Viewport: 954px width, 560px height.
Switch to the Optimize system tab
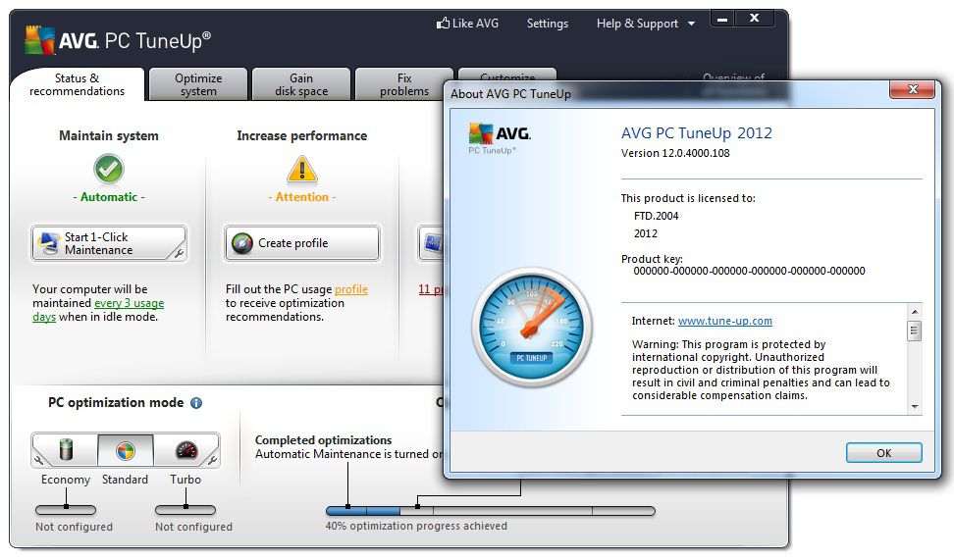click(198, 84)
